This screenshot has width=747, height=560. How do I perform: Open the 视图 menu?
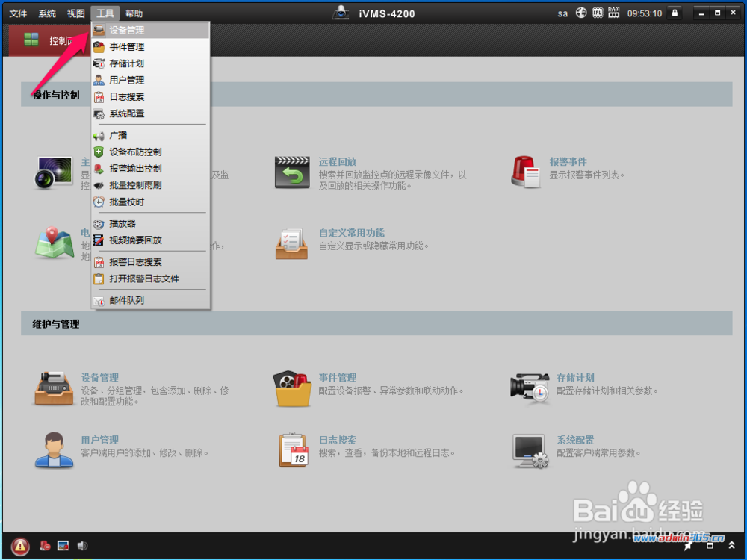75,13
